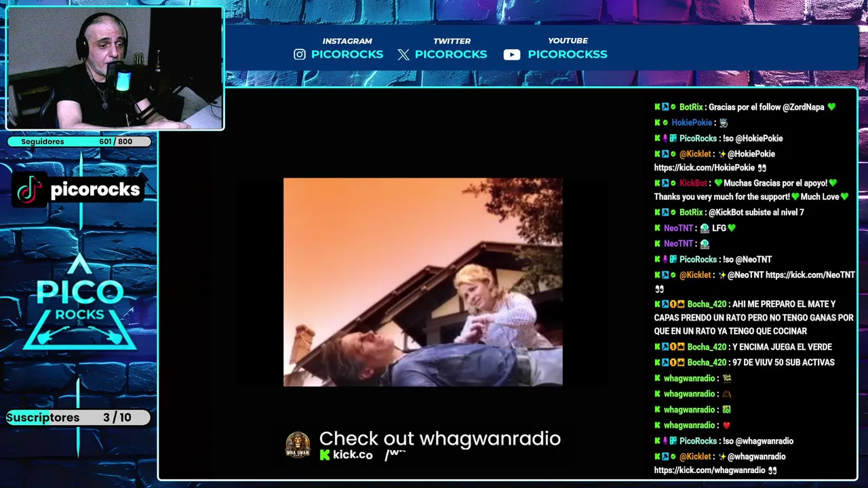Click 'Y ENCIMA JUEGA EL VERDE' message
This screenshot has height=488, width=868.
click(x=782, y=347)
